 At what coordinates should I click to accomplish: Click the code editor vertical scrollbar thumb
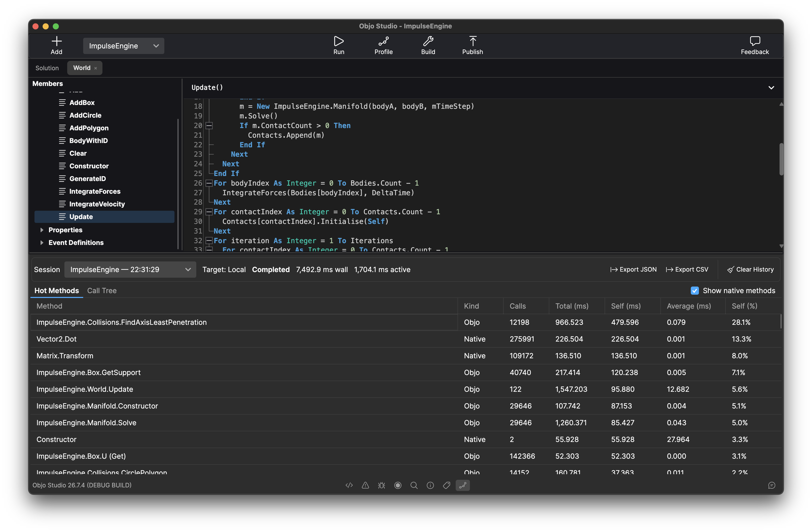point(781,159)
